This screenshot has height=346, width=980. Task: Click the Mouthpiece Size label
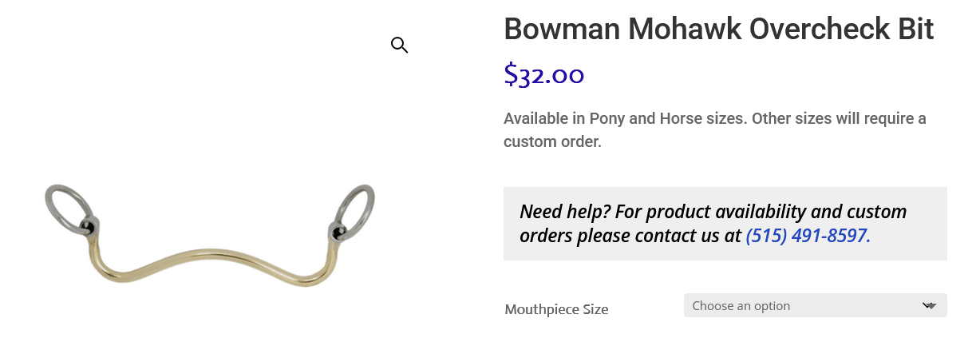click(x=556, y=309)
